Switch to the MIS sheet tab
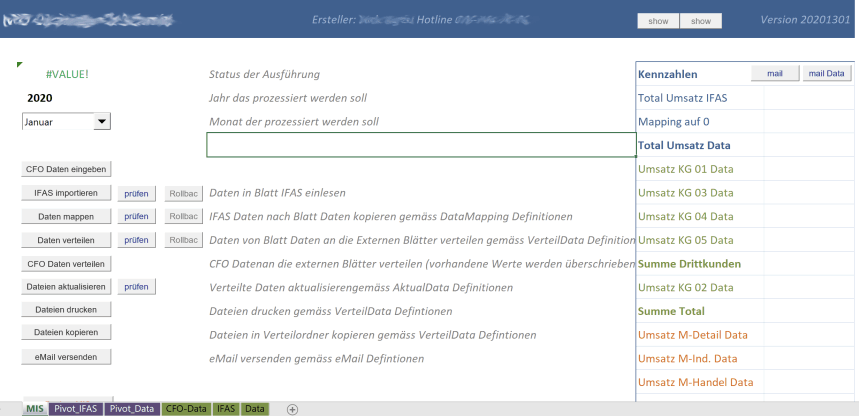Viewport: 859px width, 416px height. [35, 409]
